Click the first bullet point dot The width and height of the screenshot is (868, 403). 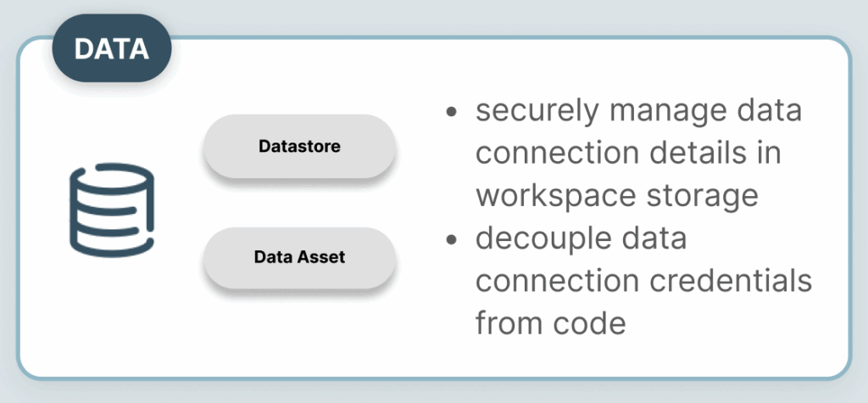(x=452, y=111)
